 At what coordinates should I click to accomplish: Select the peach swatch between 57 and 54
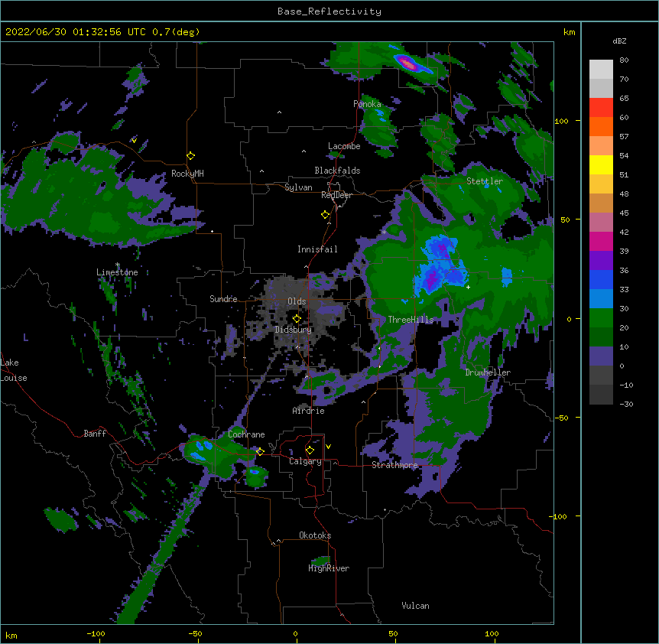(601, 146)
